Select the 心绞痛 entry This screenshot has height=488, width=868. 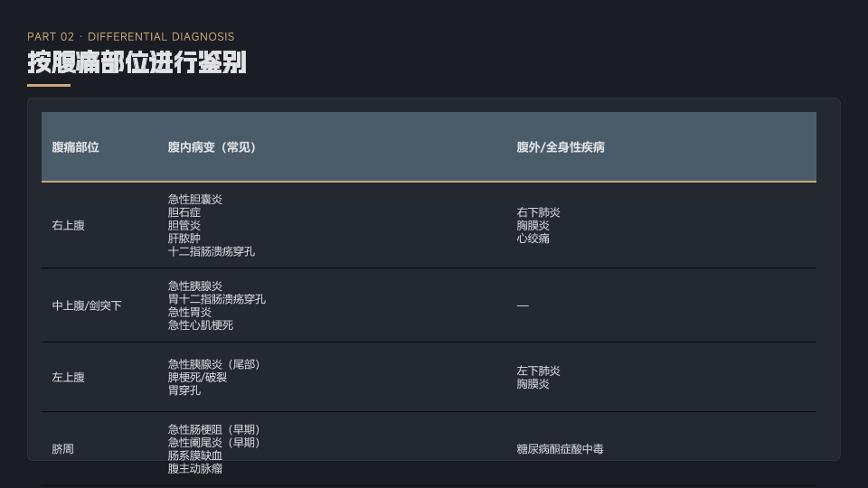click(533, 239)
